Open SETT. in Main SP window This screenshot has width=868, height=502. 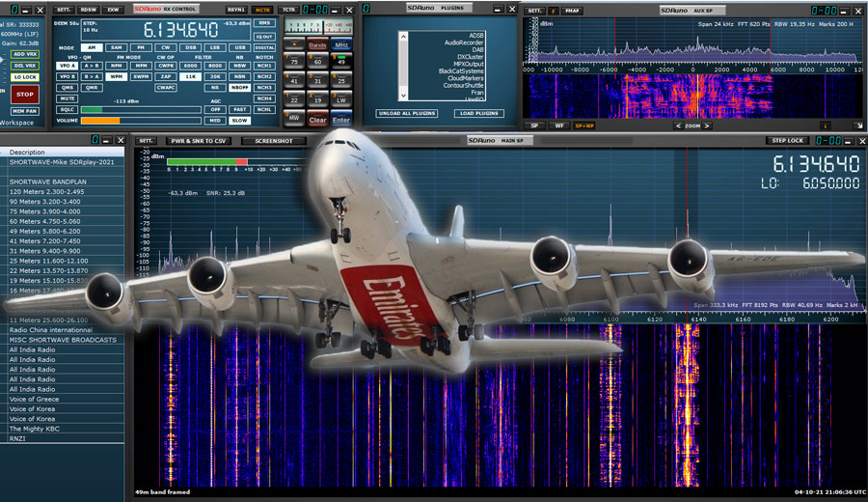coord(146,141)
